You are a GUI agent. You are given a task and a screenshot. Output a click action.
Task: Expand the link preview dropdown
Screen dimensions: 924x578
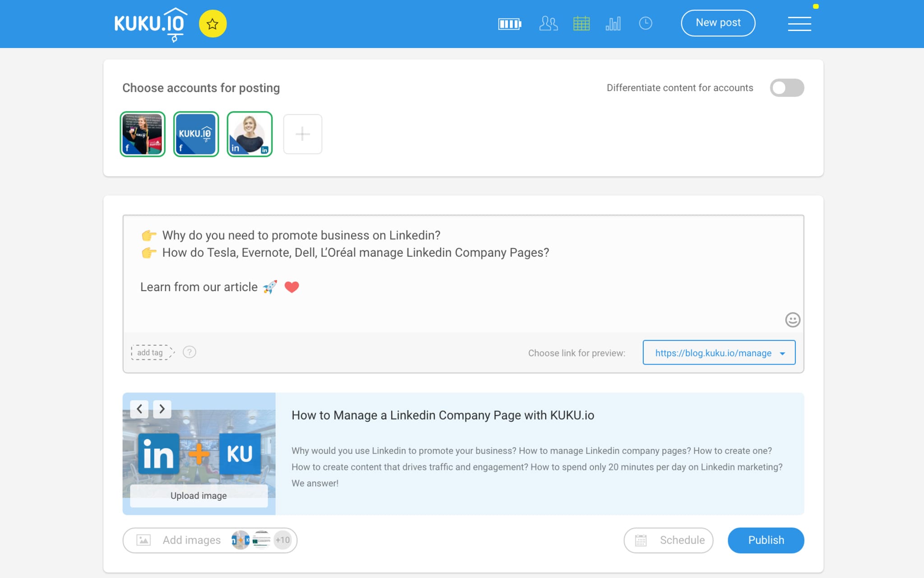[719, 353]
